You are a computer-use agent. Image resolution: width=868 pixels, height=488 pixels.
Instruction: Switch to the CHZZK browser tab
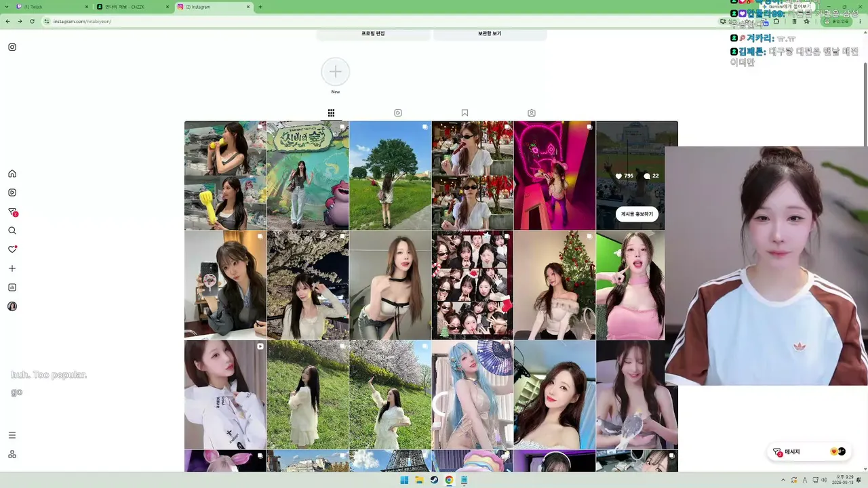[132, 7]
